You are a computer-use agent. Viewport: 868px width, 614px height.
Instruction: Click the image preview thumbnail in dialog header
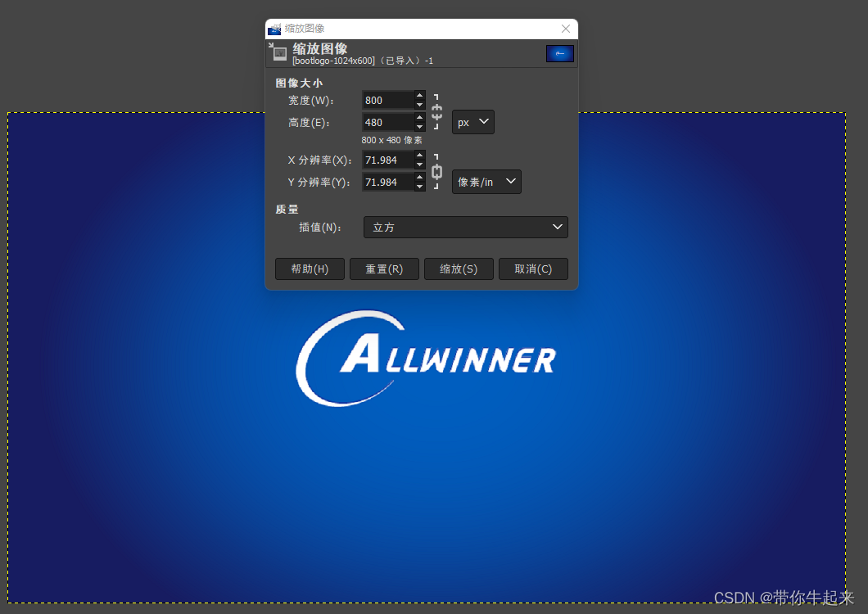[x=559, y=54]
